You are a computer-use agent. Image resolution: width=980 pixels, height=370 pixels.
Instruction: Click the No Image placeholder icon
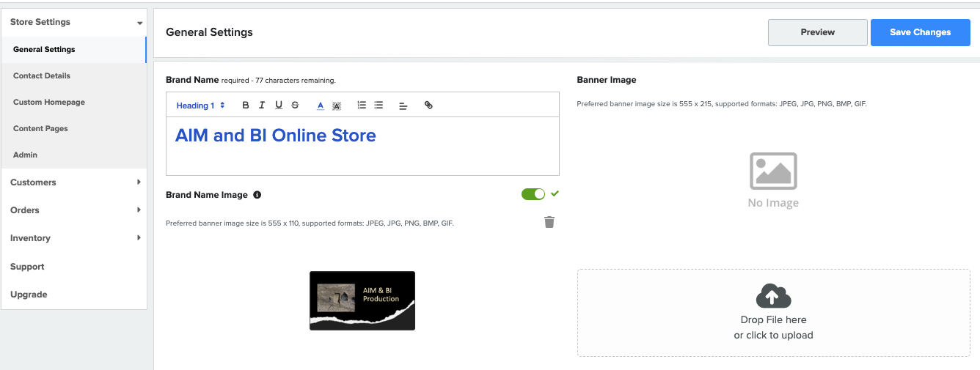[773, 171]
